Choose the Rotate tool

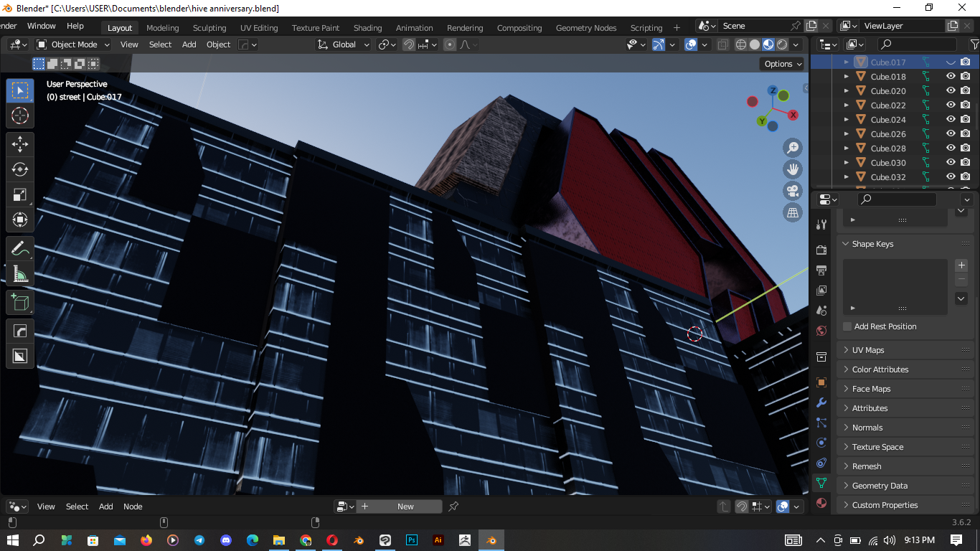click(20, 169)
